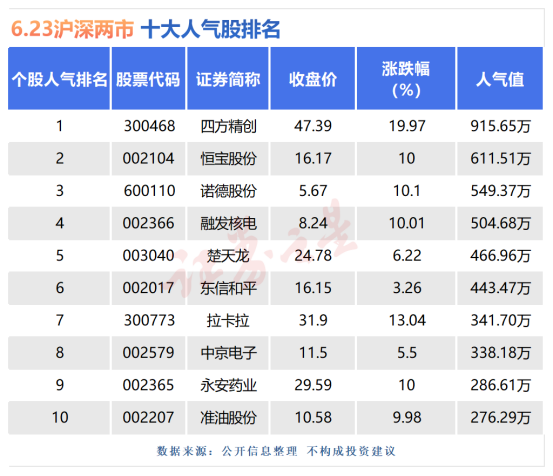Click change value 3.26
Screen dimensions: 553x476
[407, 288]
